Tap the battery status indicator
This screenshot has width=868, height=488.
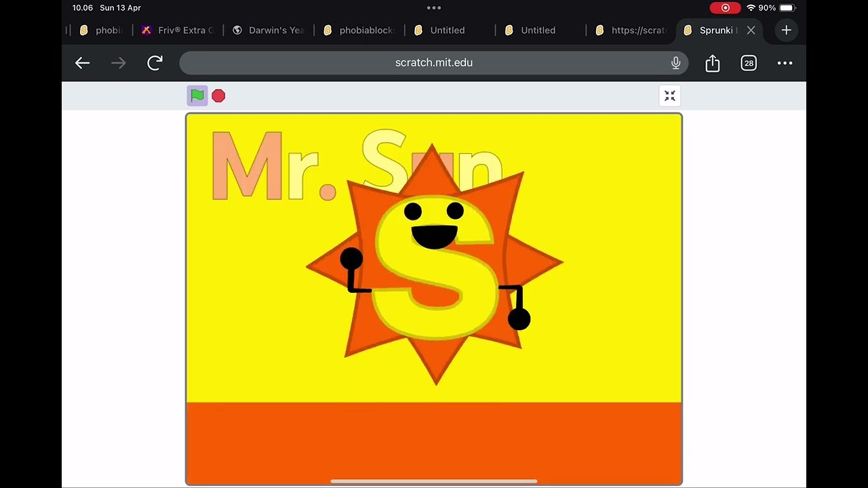pyautogui.click(x=787, y=8)
